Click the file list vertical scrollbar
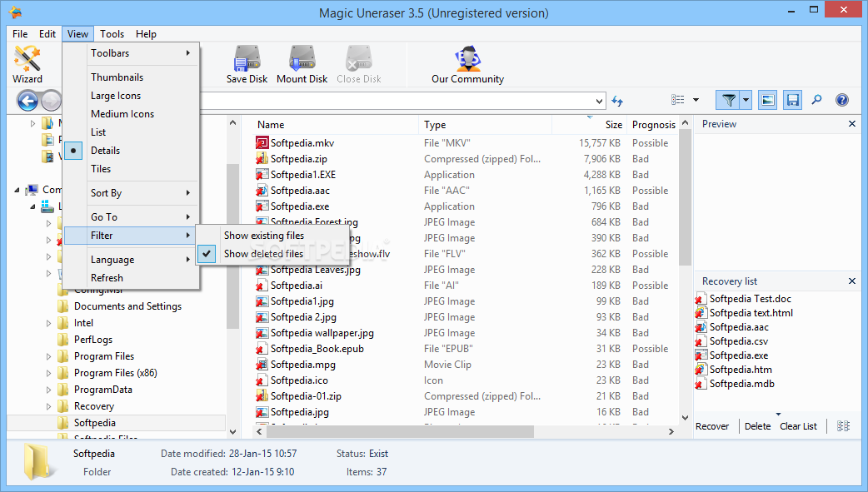868x492 pixels. [x=686, y=199]
